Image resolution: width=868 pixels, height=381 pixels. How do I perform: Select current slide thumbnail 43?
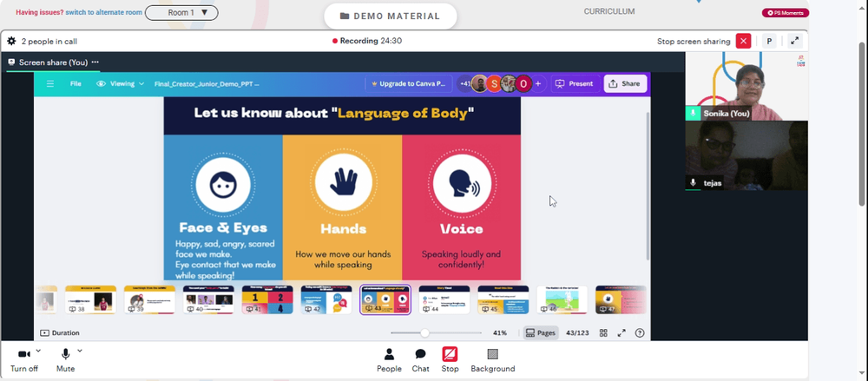coord(385,299)
